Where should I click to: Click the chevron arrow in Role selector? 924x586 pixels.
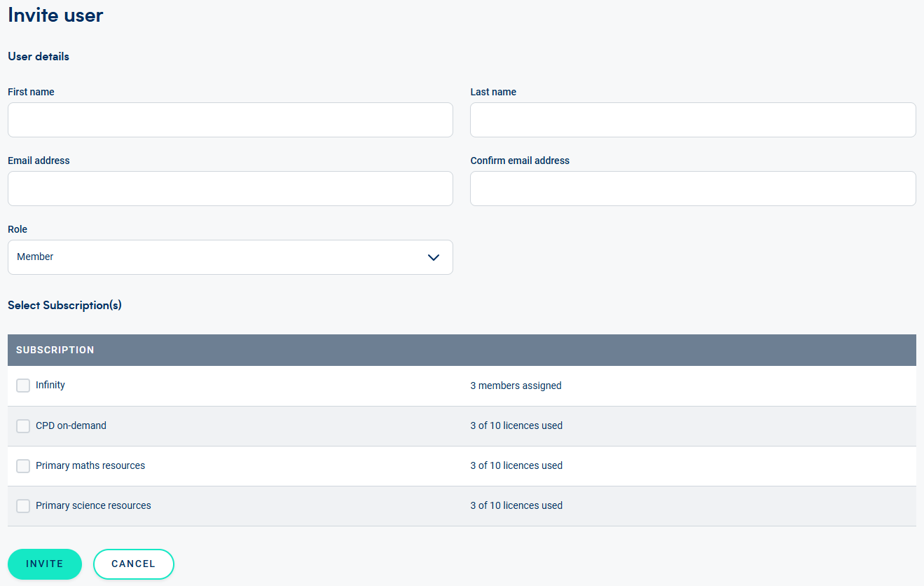[433, 257]
